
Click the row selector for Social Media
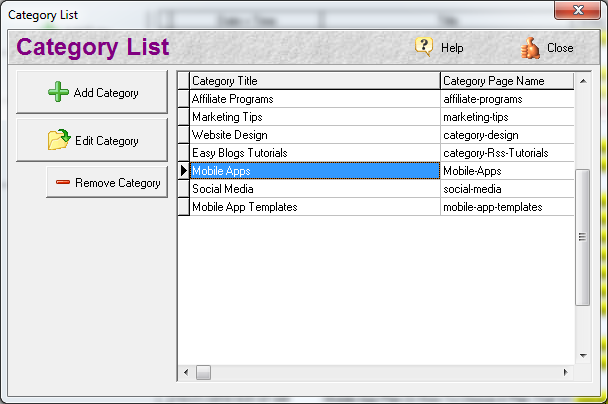[x=183, y=189]
